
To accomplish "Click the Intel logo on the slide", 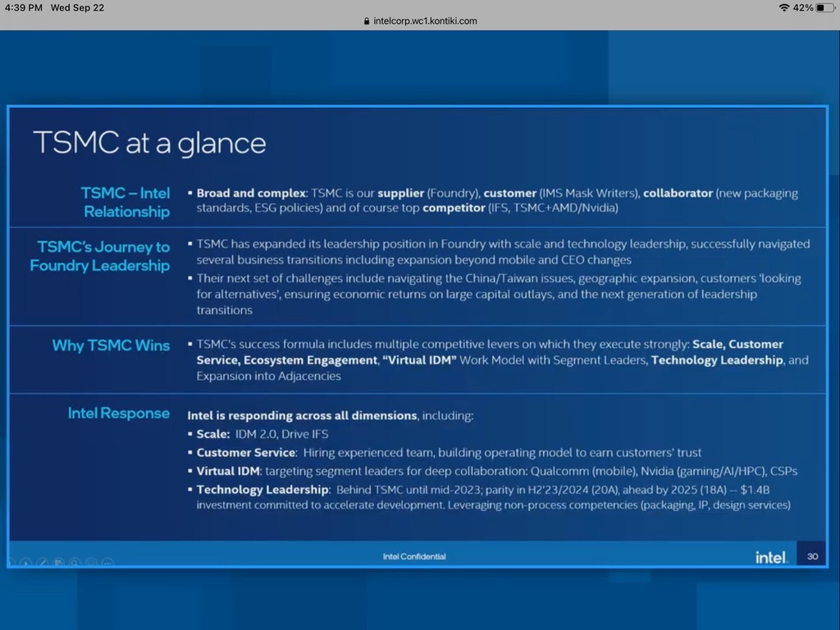I will click(770, 557).
